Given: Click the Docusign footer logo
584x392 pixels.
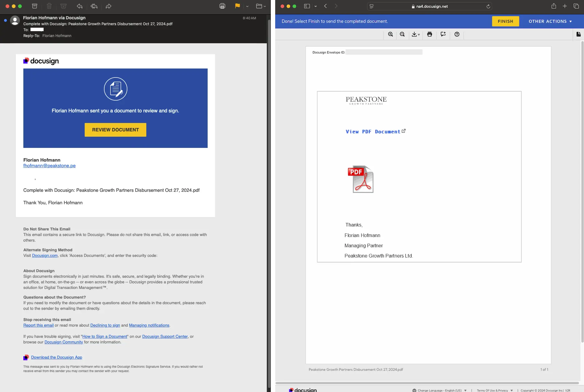Looking at the screenshot, I should pos(303,390).
